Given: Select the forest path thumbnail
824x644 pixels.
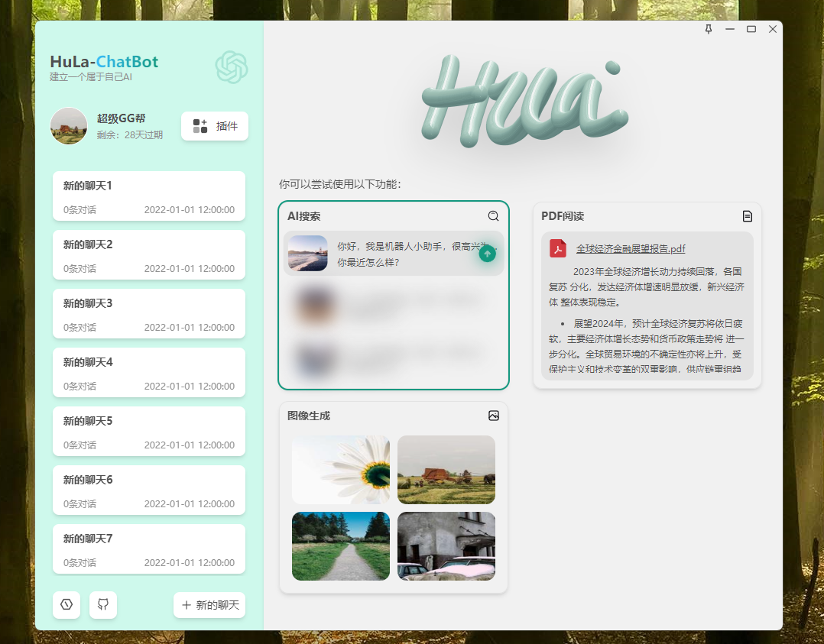Looking at the screenshot, I should click(340, 545).
